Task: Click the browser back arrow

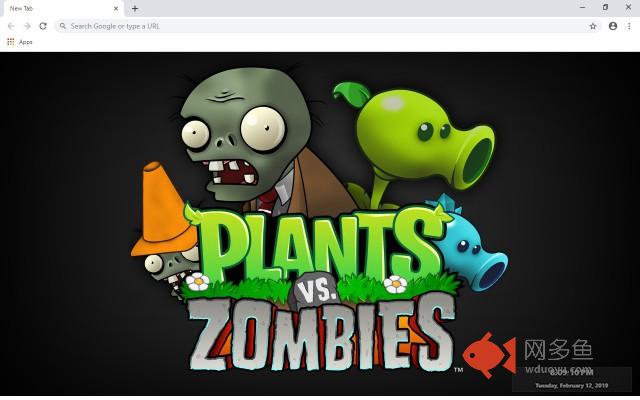Action: click(11, 26)
